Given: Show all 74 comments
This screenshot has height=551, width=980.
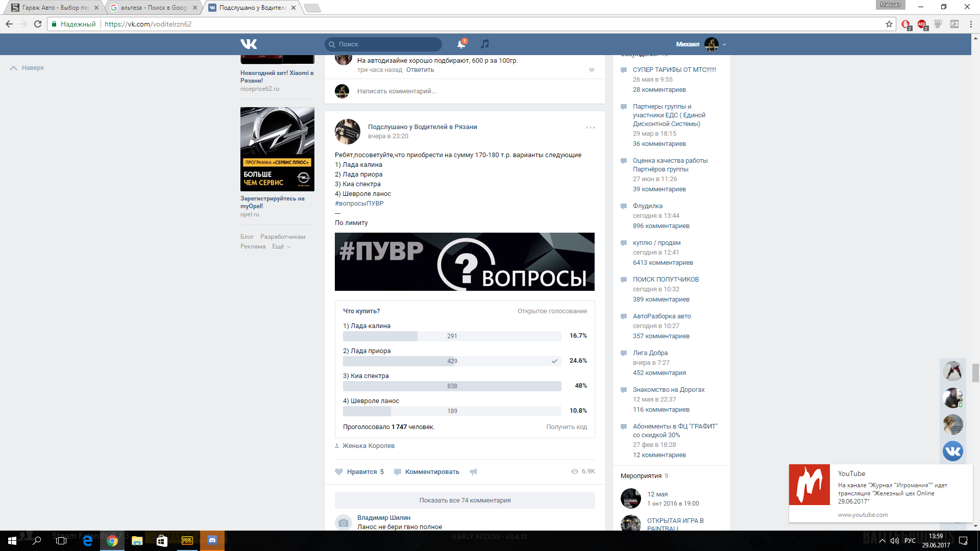Looking at the screenshot, I should (464, 500).
